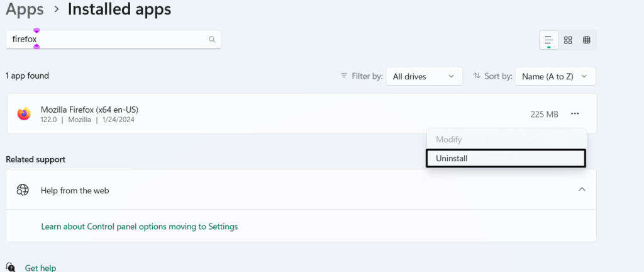Click the filter lines icon beside Filter by
Viewport: 644px width, 272px height.
344,76
